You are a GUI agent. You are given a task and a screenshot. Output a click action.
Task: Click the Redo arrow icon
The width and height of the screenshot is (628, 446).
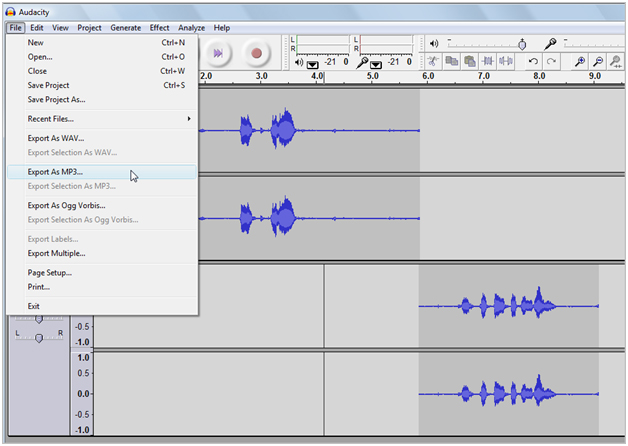coord(552,61)
